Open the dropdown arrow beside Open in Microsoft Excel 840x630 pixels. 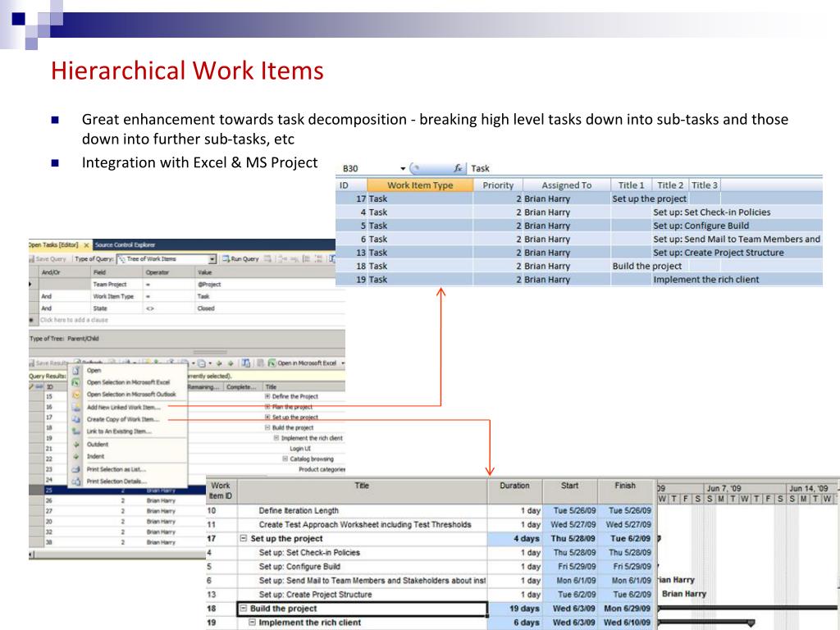(x=343, y=363)
